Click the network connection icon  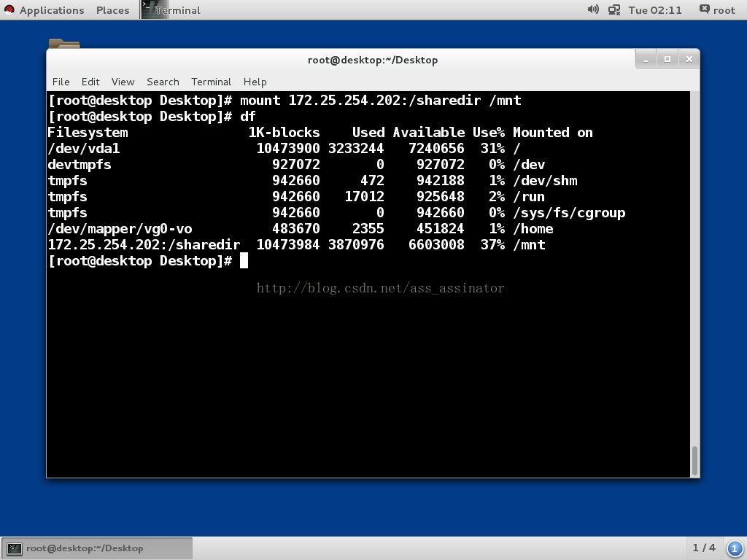(x=614, y=10)
